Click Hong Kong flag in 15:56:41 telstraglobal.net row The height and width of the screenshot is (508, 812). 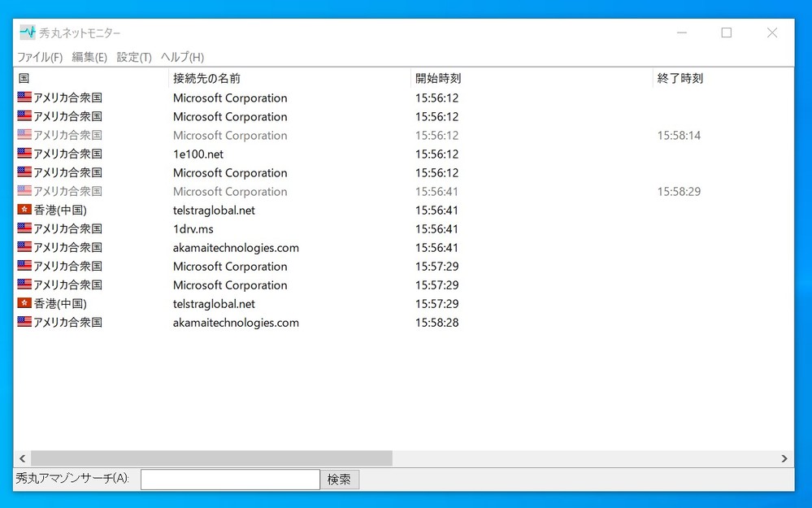click(x=24, y=210)
